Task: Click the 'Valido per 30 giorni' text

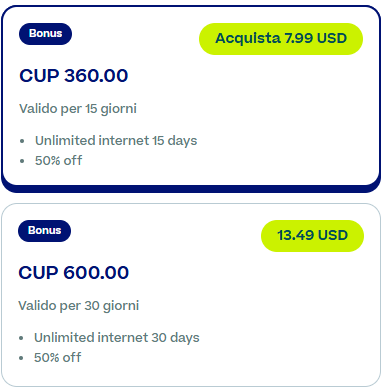Action: point(79,306)
